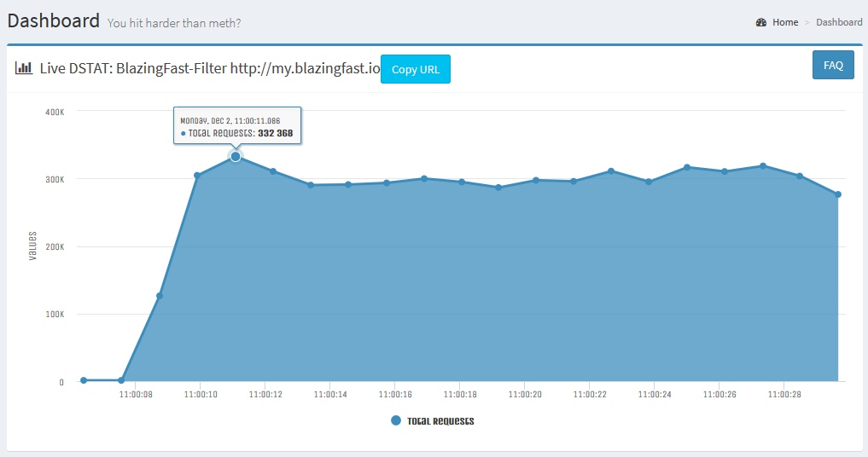Click the data point on the rising slope near 100K

(160, 296)
